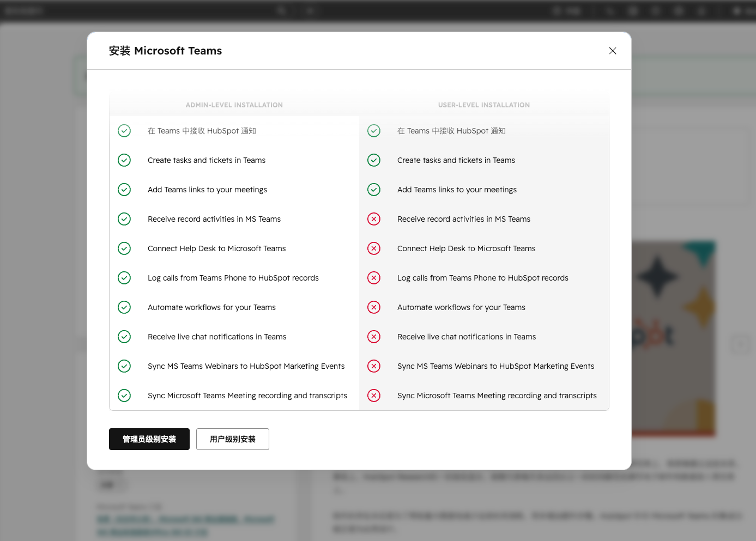Click user-level red X for Receive record activities
The image size is (756, 541).
click(x=374, y=219)
